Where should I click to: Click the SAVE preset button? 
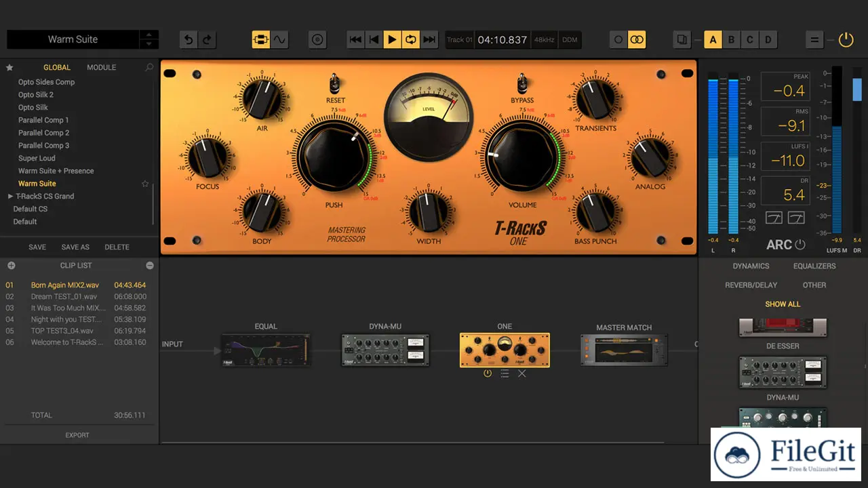[x=37, y=247]
